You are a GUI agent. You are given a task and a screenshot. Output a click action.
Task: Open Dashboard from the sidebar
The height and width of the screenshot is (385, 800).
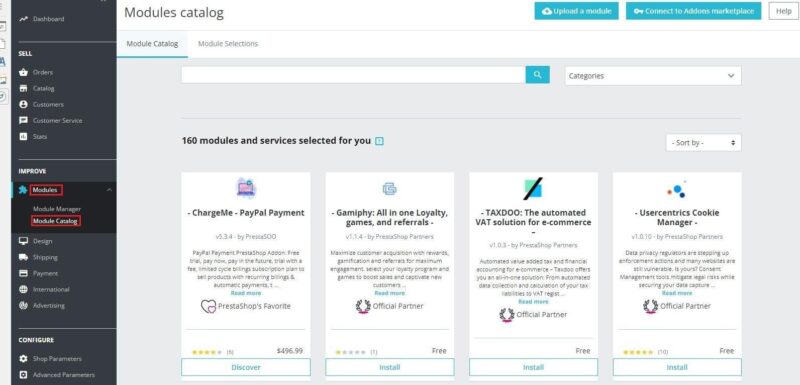(x=48, y=19)
